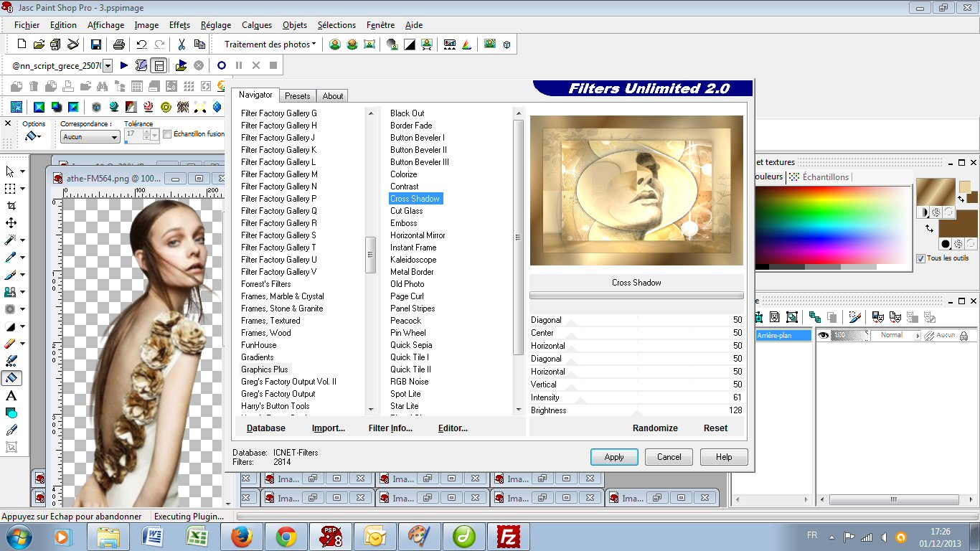Open the layer blend mode Normal dropdown
The image size is (980, 551).
(896, 335)
